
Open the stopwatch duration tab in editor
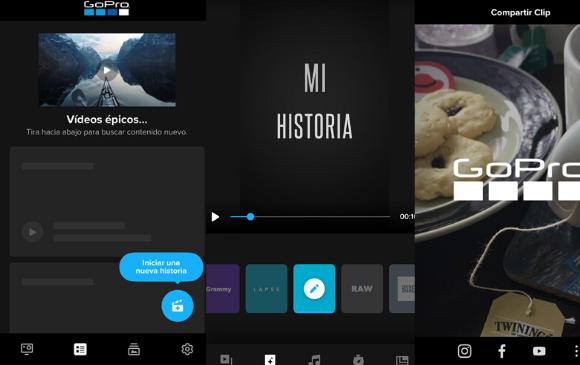[358, 360]
